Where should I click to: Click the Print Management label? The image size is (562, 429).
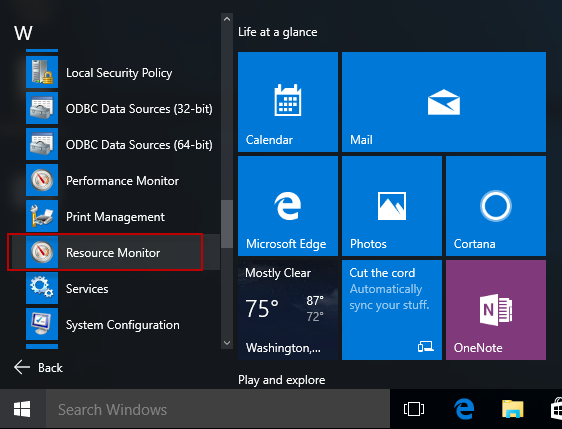click(x=115, y=217)
